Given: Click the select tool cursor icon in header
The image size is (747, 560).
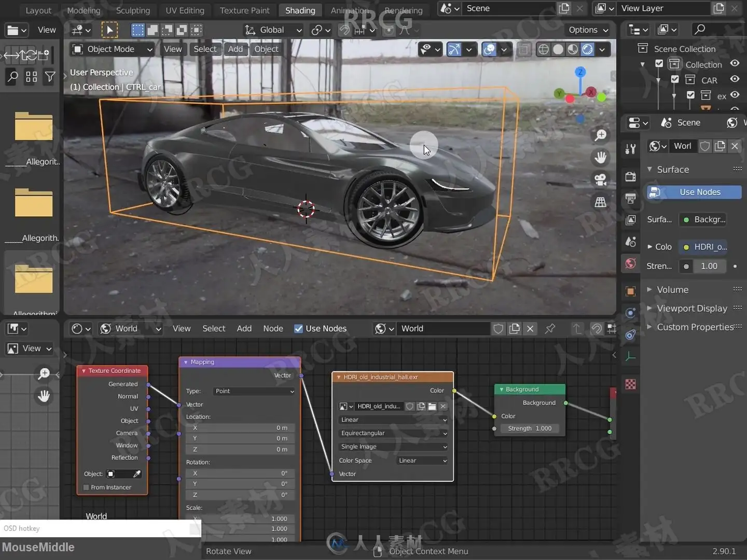Looking at the screenshot, I should pos(109,30).
